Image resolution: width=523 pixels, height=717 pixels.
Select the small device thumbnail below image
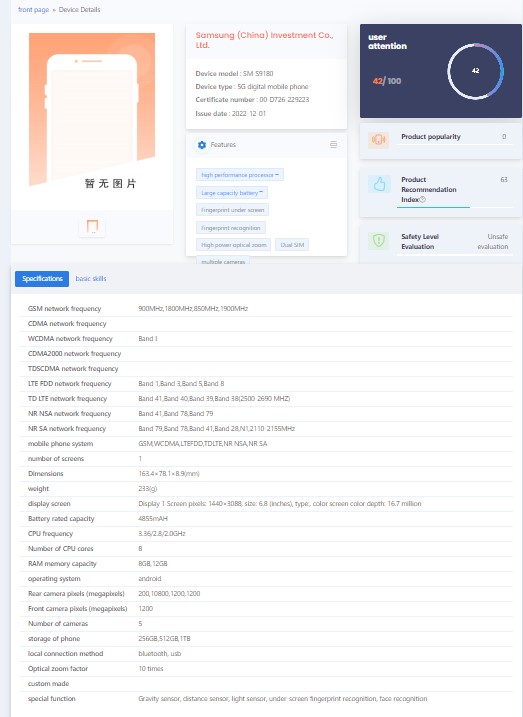click(x=92, y=227)
